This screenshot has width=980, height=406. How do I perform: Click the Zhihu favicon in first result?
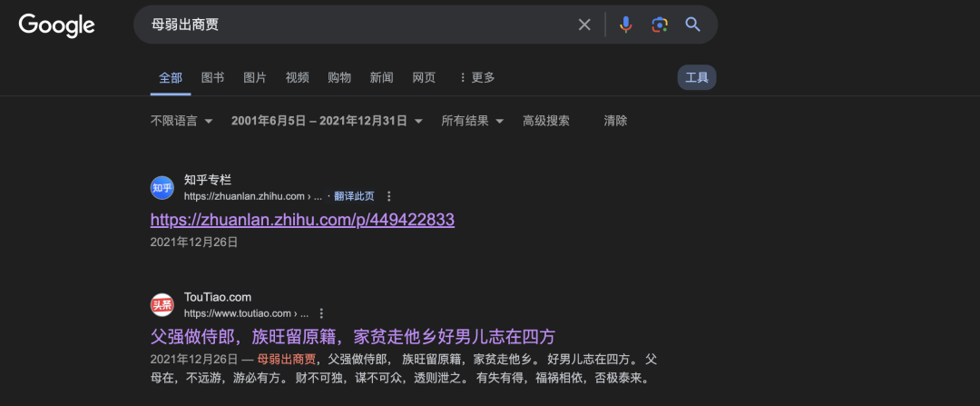pos(162,188)
